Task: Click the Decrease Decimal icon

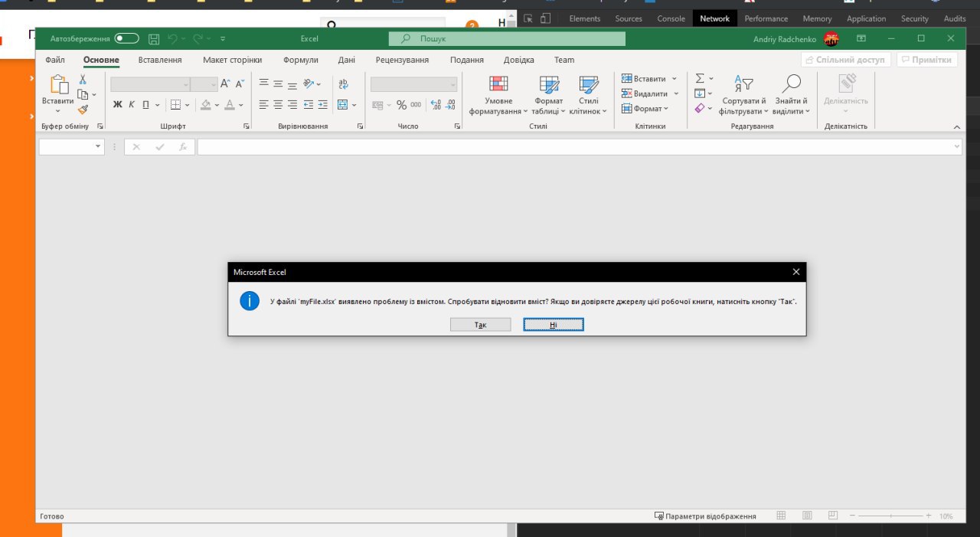Action: pyautogui.click(x=450, y=105)
